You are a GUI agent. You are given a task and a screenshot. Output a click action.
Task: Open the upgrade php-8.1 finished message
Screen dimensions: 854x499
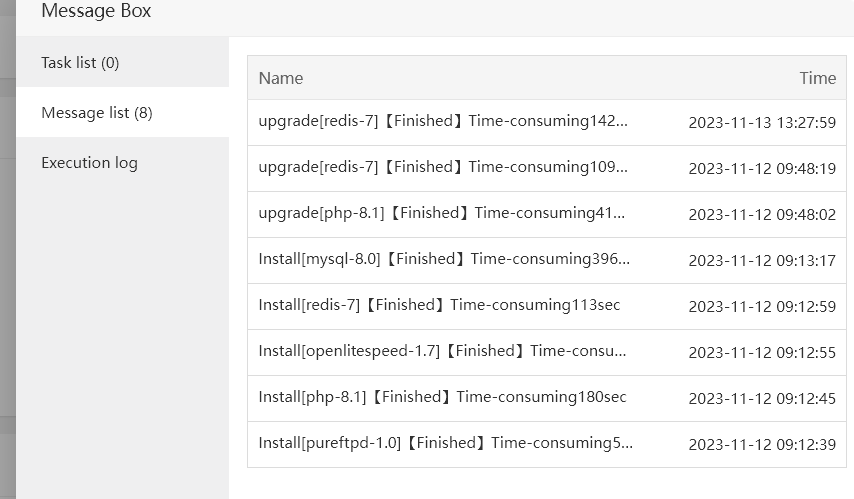click(x=441, y=214)
